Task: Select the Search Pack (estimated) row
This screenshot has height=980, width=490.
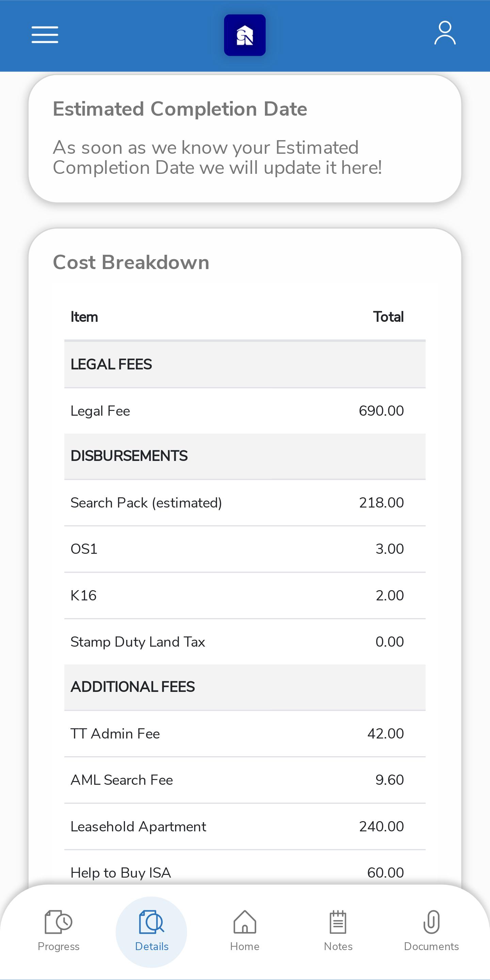Action: pyautogui.click(x=245, y=503)
